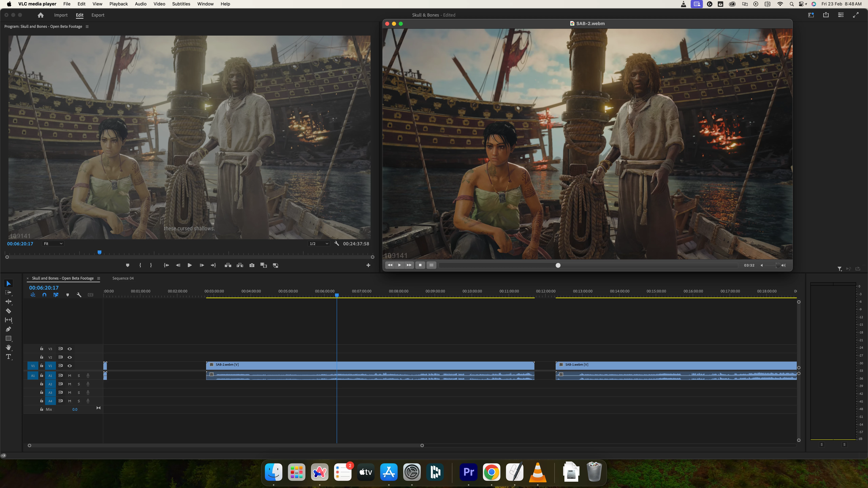Viewport: 868px width, 488px height.
Task: Mute audio track A1
Action: (70, 375)
